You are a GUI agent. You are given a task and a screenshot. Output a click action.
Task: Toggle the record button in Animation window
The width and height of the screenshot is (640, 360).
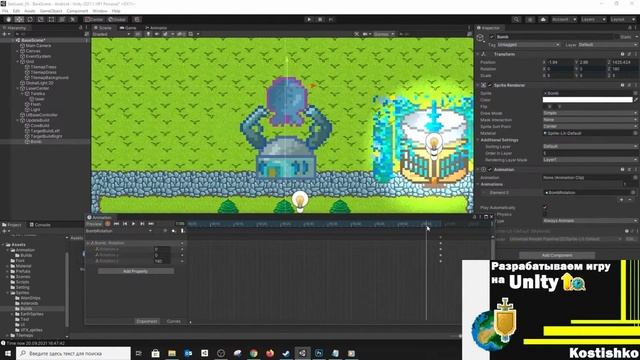click(x=108, y=224)
